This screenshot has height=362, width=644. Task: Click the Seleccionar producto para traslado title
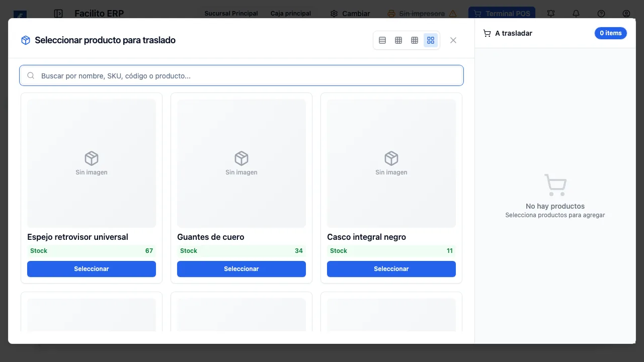click(x=105, y=40)
